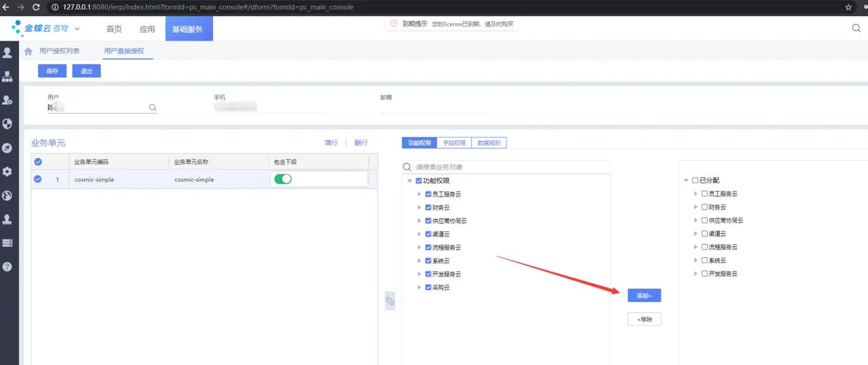Check 系统云 in the 已分配 tree

704,261
